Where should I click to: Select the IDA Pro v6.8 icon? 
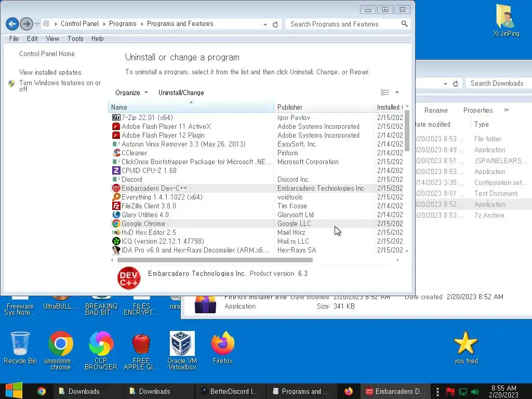pyautogui.click(x=116, y=250)
